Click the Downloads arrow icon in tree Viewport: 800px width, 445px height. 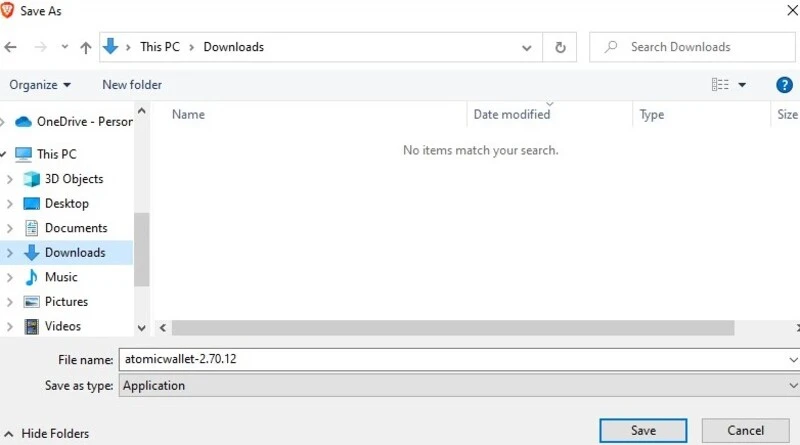[32, 253]
